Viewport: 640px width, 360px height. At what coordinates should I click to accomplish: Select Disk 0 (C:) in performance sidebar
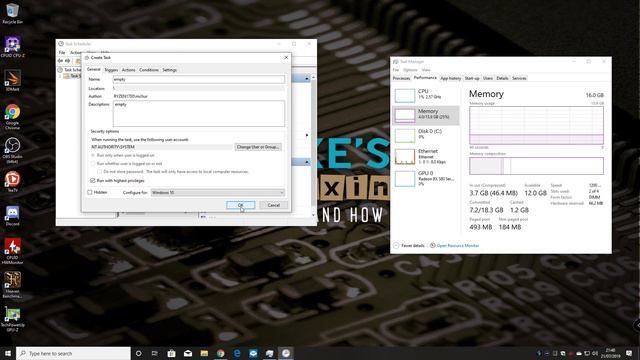click(426, 135)
